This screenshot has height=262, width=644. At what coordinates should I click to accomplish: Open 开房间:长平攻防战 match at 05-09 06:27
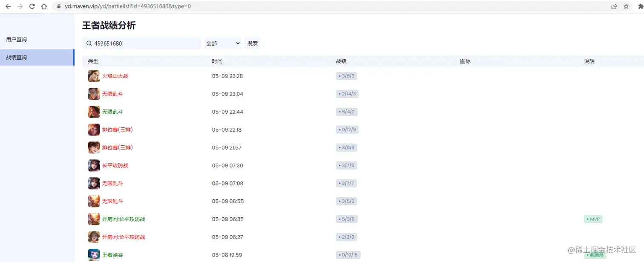click(124, 237)
